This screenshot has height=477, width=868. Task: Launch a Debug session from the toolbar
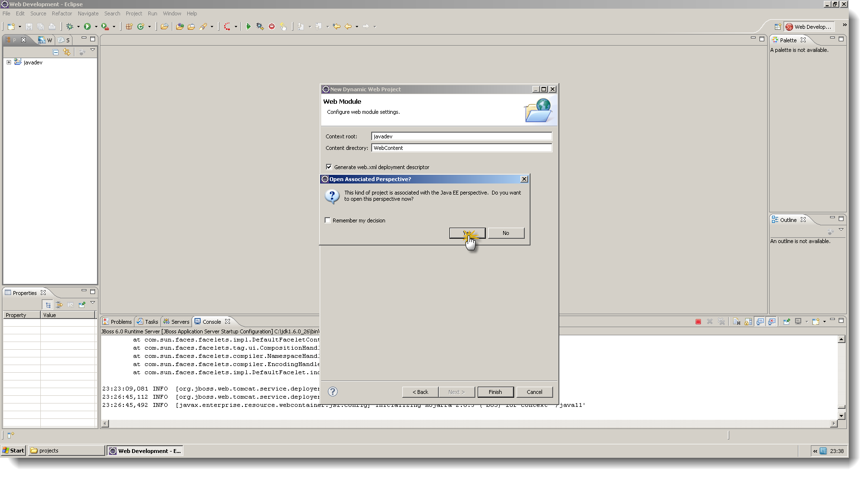[70, 26]
